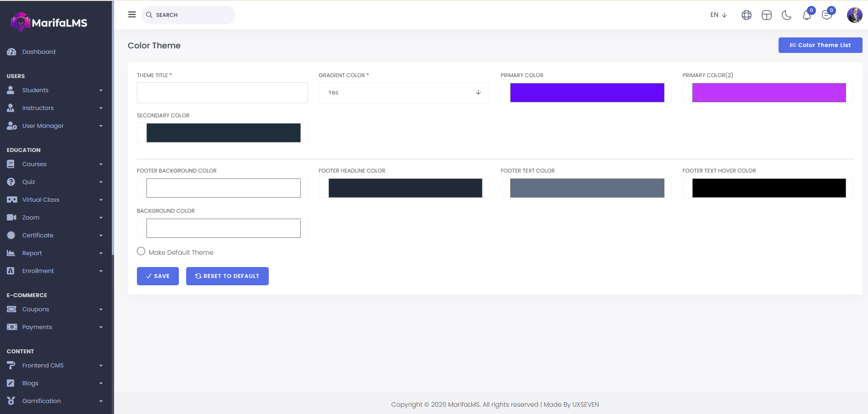The image size is (868, 414).
Task: Click the layout panel icon in header
Action: pyautogui.click(x=766, y=15)
